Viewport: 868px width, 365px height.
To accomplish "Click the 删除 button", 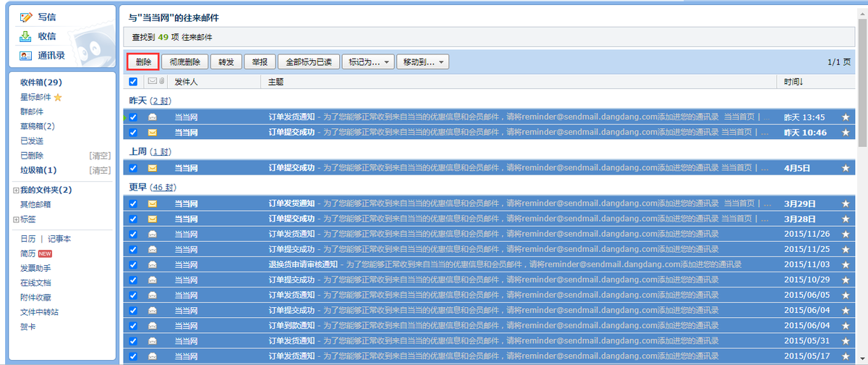I will (x=143, y=62).
